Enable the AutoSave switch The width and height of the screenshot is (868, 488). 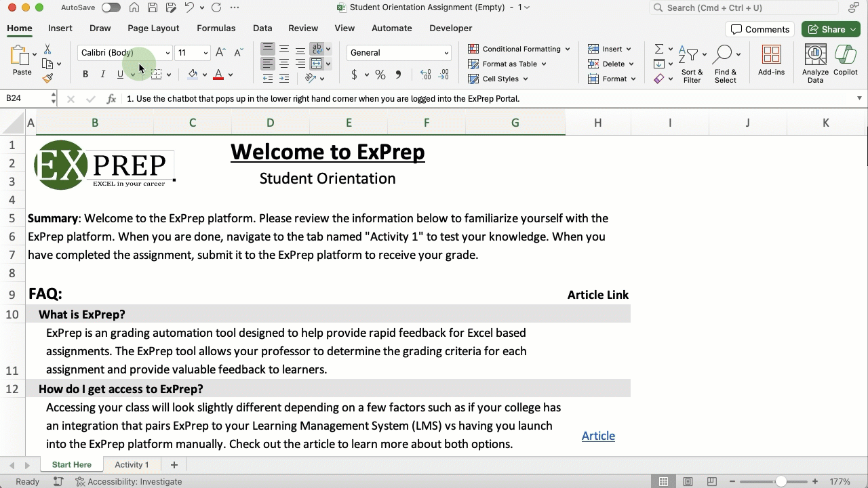111,7
